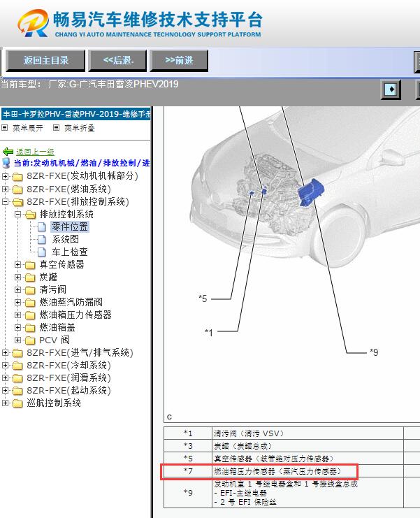Select the 8ZR-FXE(排放控制系统) tree item

pyautogui.click(x=78, y=201)
